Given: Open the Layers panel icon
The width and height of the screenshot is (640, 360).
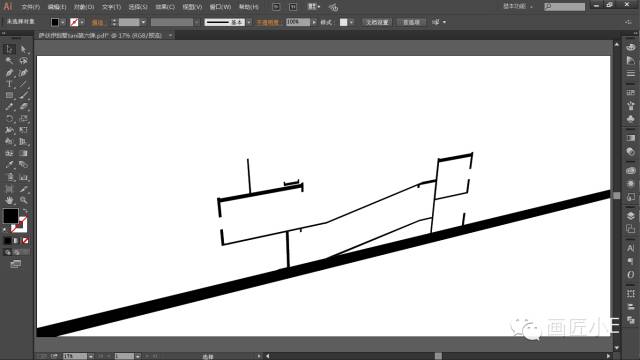Looking at the screenshot, I should click(x=631, y=215).
